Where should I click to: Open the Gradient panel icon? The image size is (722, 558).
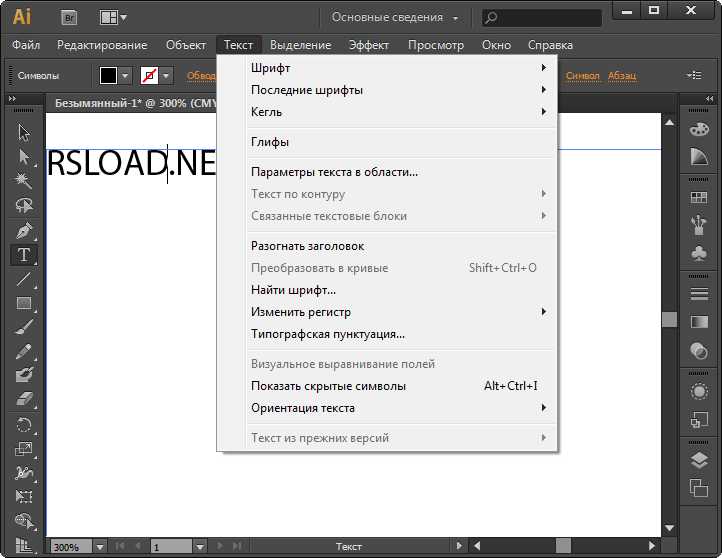(x=699, y=322)
